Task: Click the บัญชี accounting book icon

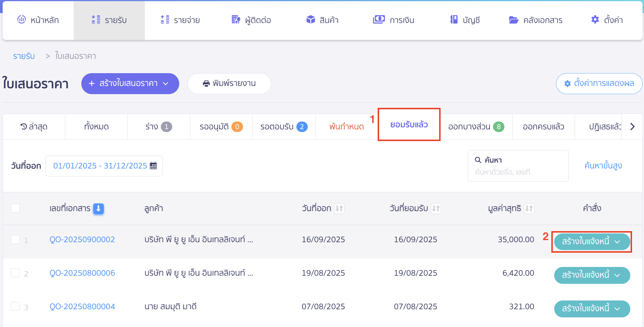Action: click(454, 20)
